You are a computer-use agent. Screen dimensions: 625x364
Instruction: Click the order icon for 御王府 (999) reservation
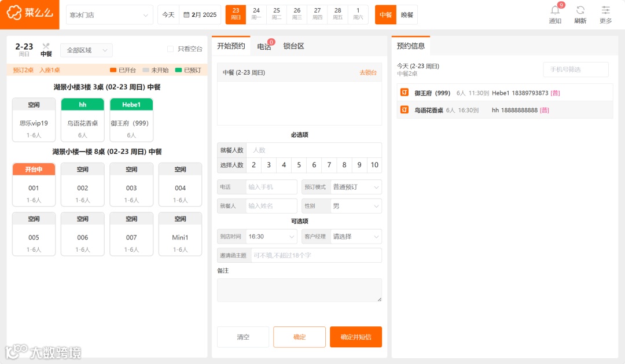[x=404, y=93]
